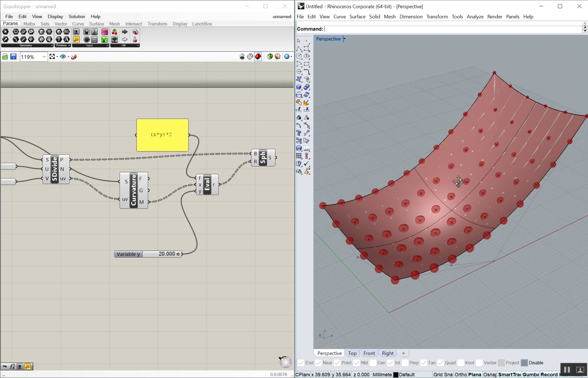588x378 pixels.
Task: Open the 119% zoom level dropdown
Action: tap(44, 57)
